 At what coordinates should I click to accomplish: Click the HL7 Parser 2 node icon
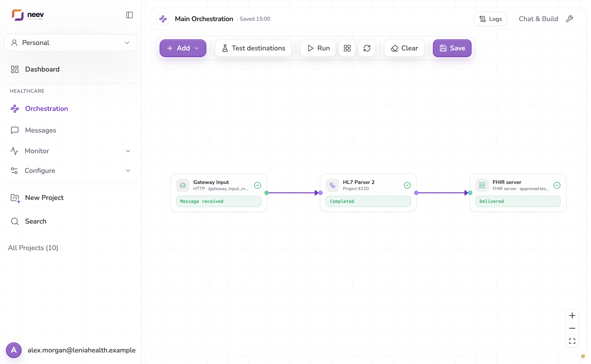click(x=332, y=185)
